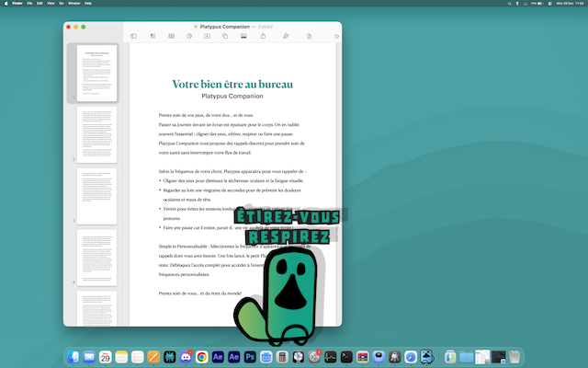Screen dimensions: 588x368
Task: Click the Table icon in the toolbar
Action: click(x=171, y=36)
